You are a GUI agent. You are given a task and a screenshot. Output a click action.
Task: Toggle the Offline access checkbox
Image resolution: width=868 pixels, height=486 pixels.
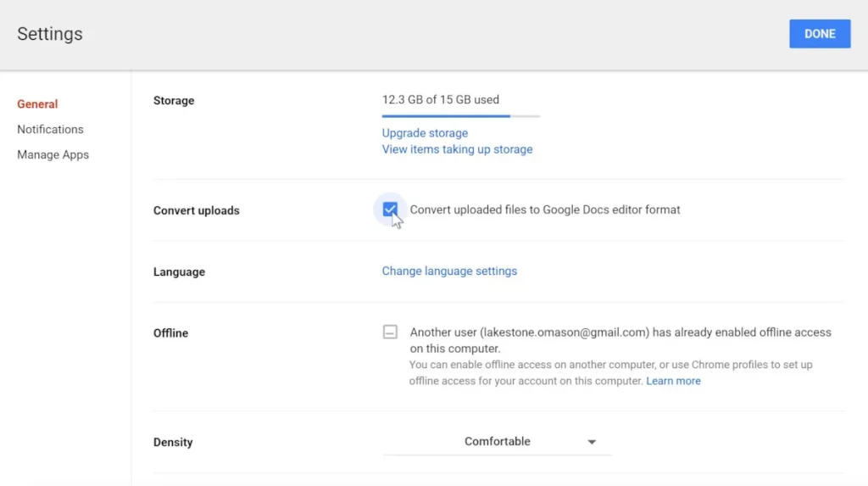(390, 332)
